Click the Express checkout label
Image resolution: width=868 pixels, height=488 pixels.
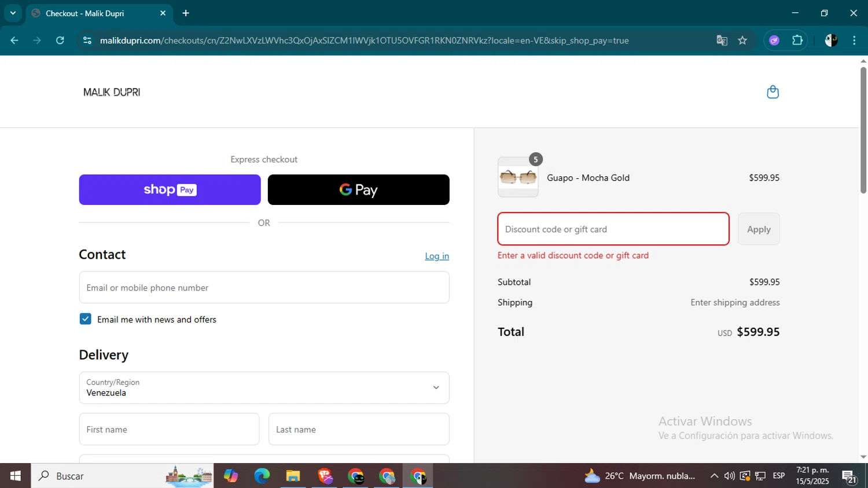click(x=264, y=159)
